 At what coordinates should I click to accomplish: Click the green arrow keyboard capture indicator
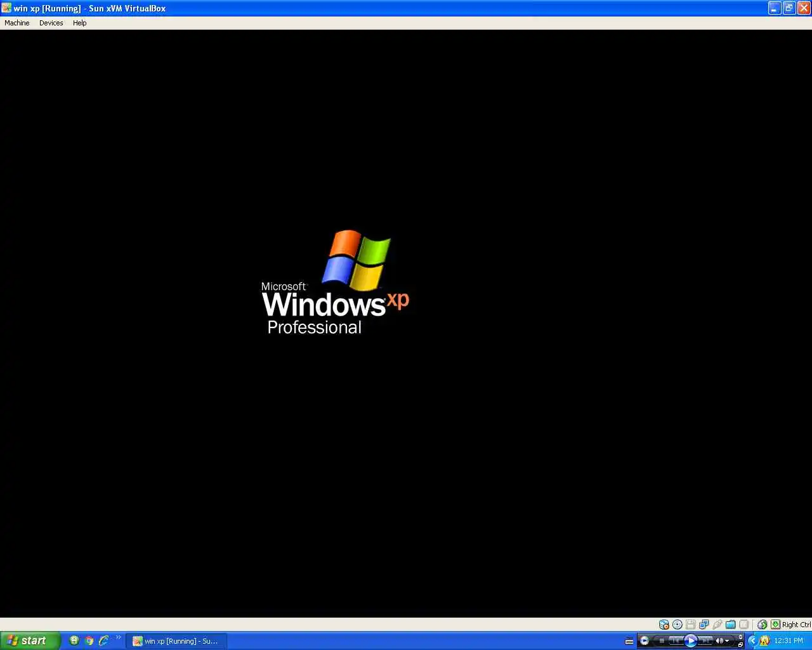point(775,625)
